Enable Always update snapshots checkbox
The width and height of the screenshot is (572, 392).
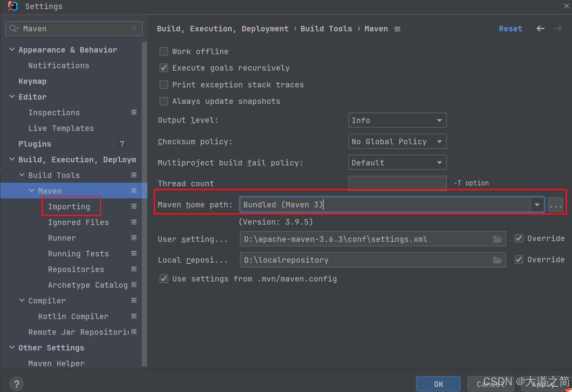[x=164, y=101]
